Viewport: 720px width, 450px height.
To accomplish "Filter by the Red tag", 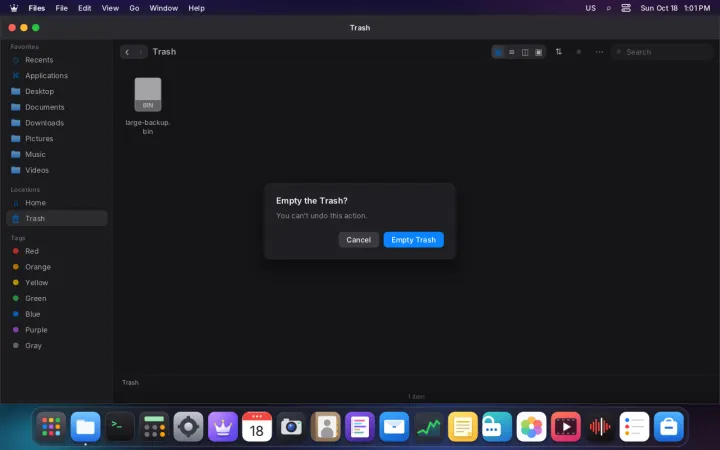I will click(56, 251).
